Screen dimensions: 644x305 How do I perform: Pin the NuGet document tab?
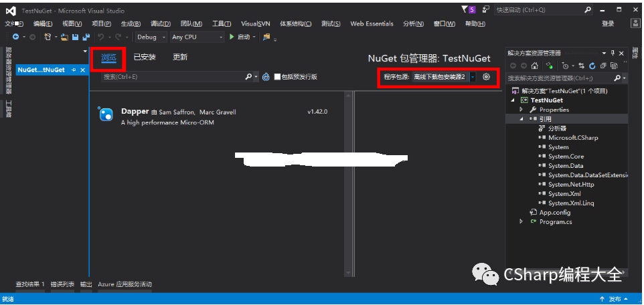tap(74, 70)
